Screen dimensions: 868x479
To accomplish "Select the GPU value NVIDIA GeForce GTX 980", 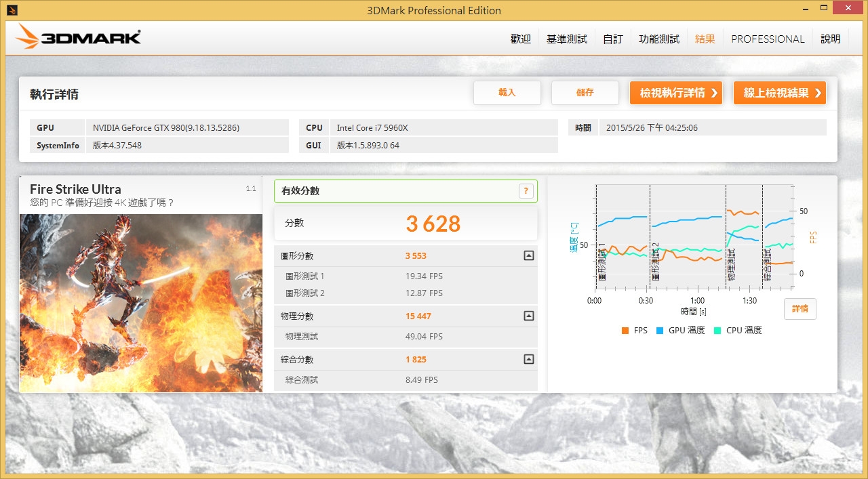I will 166,127.
